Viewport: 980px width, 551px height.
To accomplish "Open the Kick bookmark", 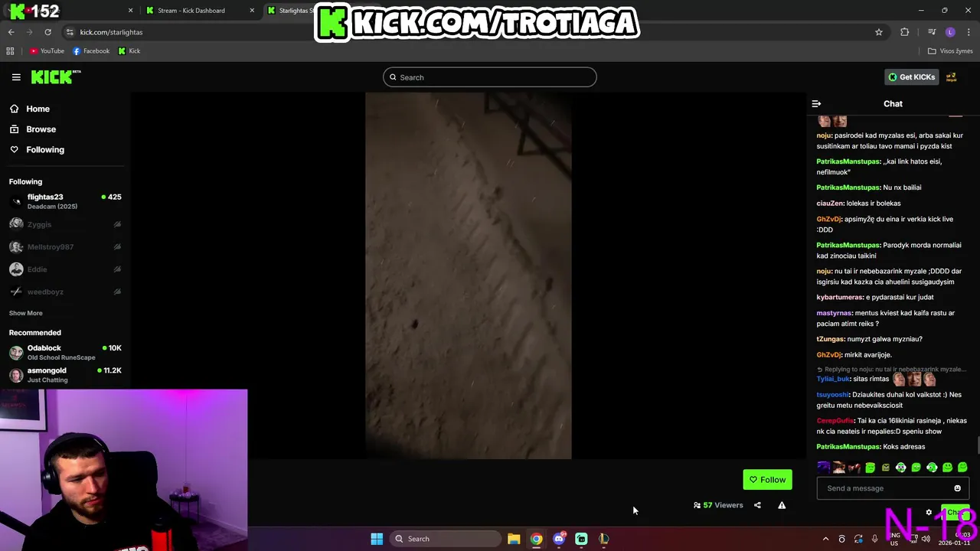I will 129,51.
